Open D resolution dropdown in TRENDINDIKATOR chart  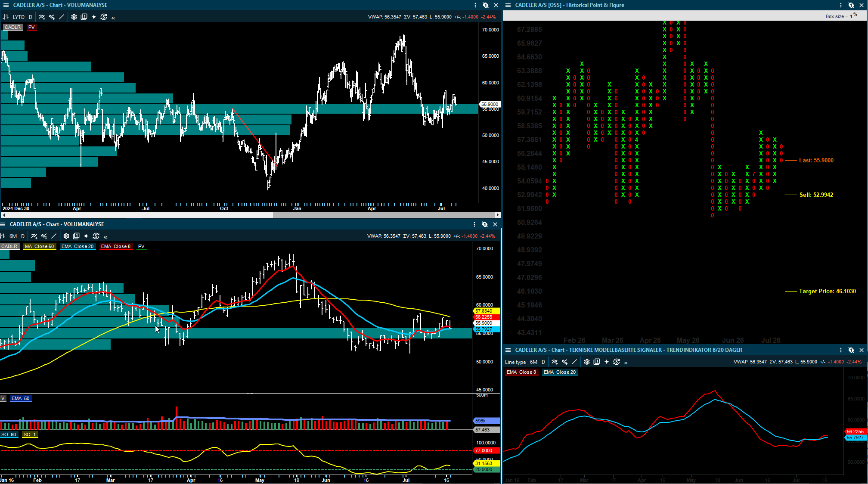(x=543, y=362)
